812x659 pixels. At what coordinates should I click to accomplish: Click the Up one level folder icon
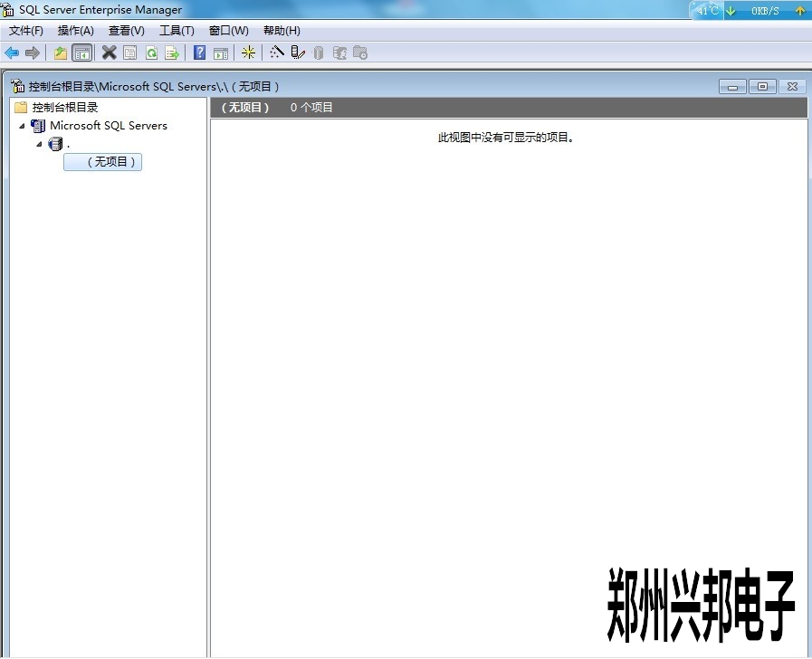pos(61,53)
